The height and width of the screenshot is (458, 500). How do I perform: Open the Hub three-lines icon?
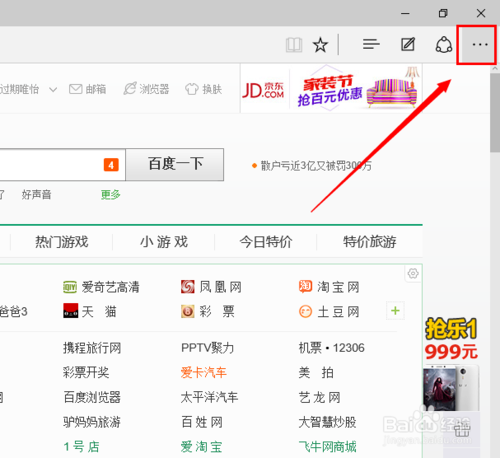click(x=371, y=44)
